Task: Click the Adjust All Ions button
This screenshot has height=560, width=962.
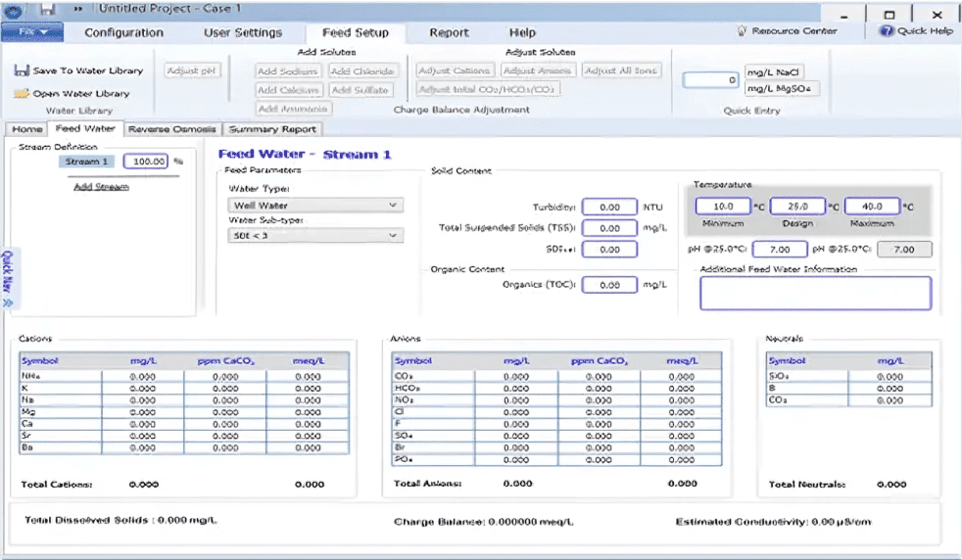Action: click(x=621, y=70)
